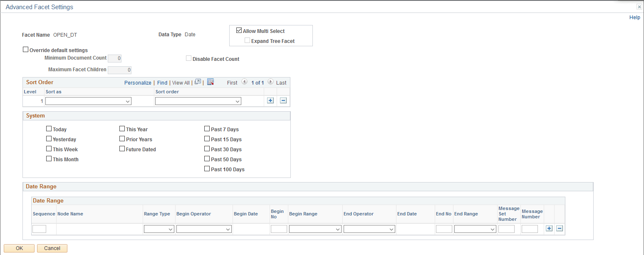Add a new Sort Order row with plus icon
Viewport: 644px width, 255px height.
[x=270, y=100]
